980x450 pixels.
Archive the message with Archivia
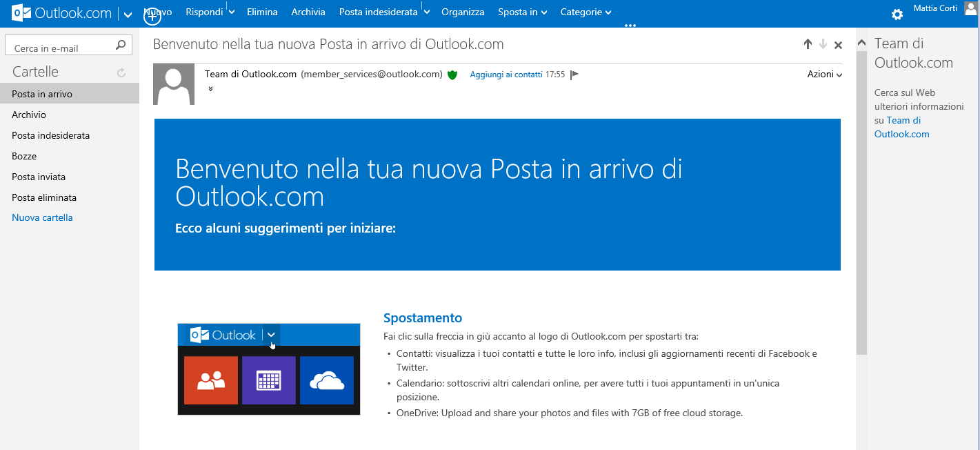pos(308,12)
